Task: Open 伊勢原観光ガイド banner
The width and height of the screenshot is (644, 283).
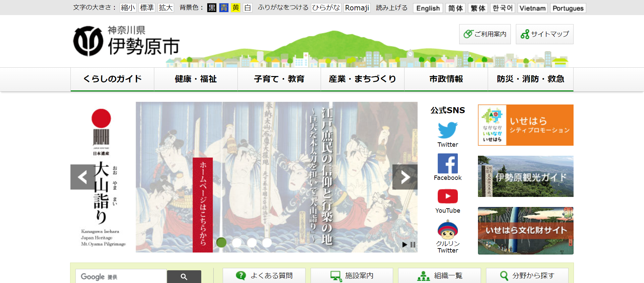Action: coord(526,176)
